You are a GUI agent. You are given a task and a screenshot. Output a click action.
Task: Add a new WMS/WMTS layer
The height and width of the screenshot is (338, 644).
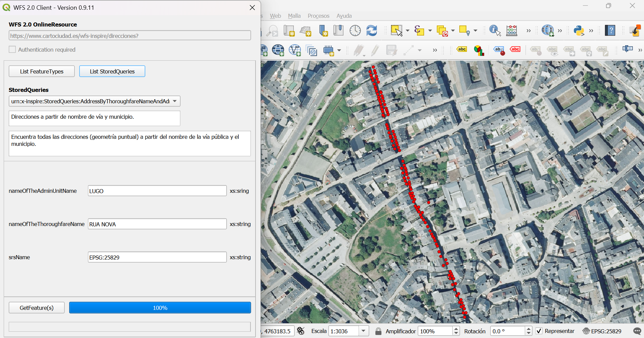278,50
